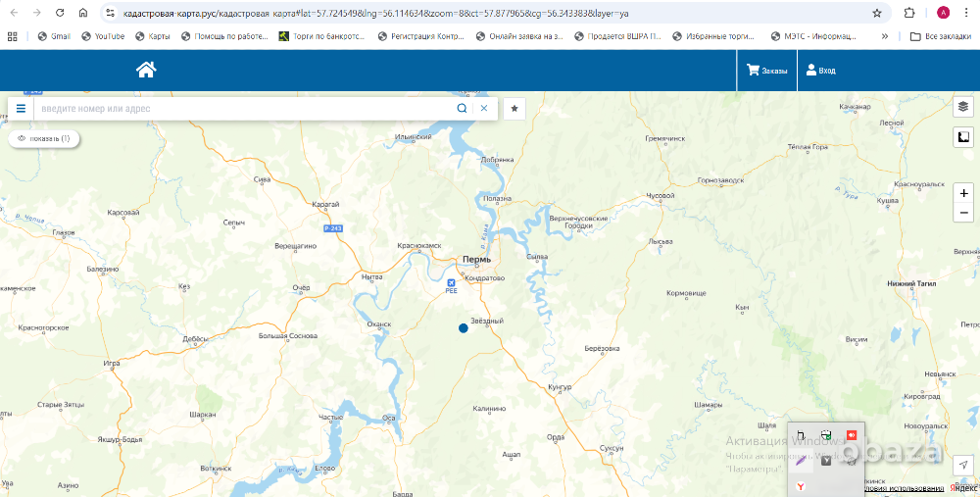The height and width of the screenshot is (497, 980).
Task: Open the YouTube bookmark
Action: coord(103,36)
